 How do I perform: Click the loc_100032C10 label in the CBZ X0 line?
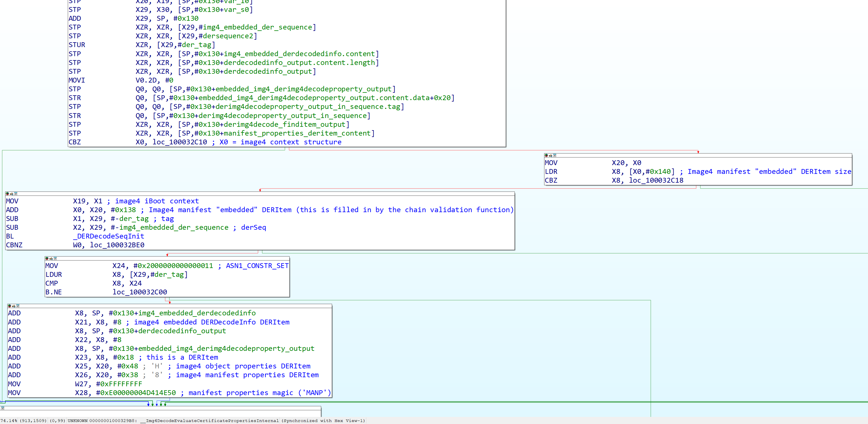pyautogui.click(x=180, y=142)
